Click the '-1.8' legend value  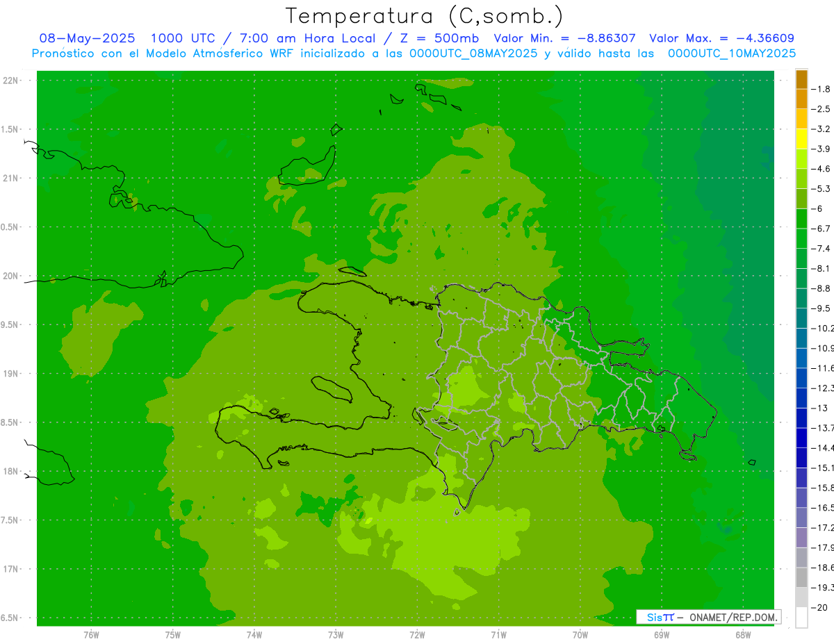[x=821, y=89]
